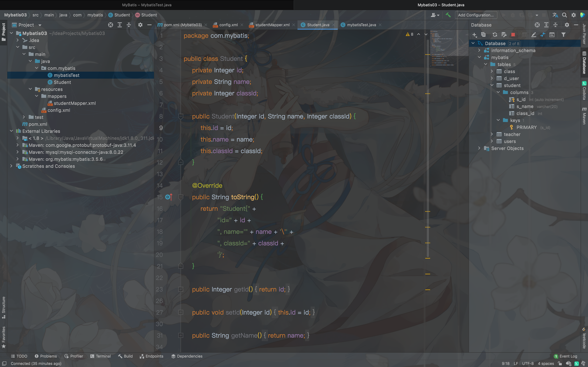Screen dimensions: 588x367
Task: Open the Terminal tab at bottom
Action: pos(100,356)
